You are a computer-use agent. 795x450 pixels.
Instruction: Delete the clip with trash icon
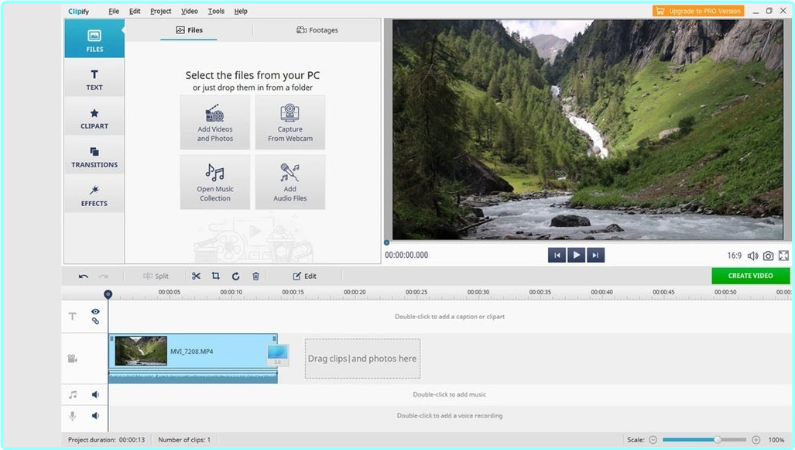tap(256, 276)
